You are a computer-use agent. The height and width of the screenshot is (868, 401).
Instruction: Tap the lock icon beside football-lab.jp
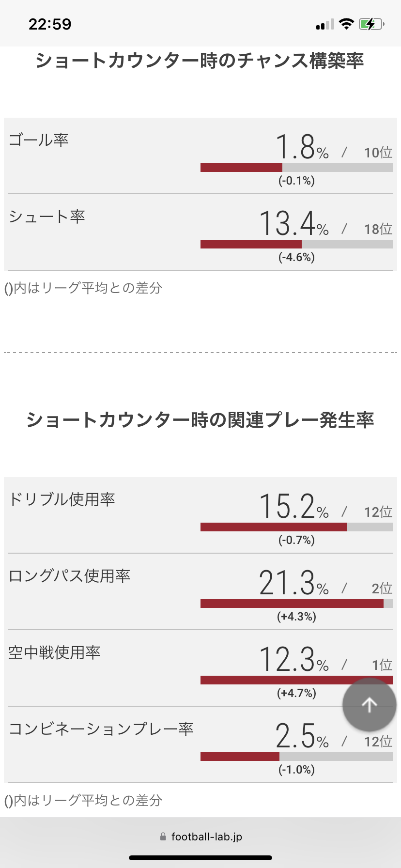163,837
